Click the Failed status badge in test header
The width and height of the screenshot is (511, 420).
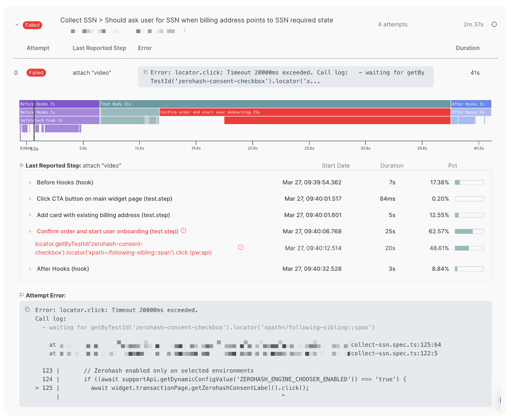pyautogui.click(x=32, y=25)
